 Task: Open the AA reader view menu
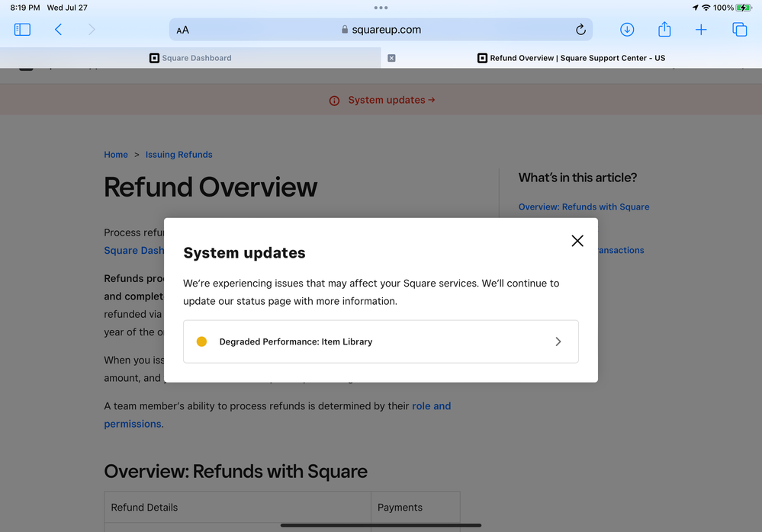[183, 30]
